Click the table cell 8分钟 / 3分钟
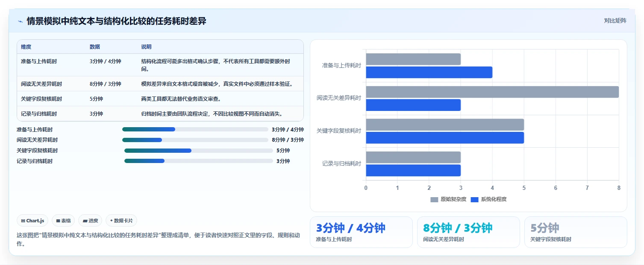Screen dimensions: 644x265 (106, 84)
